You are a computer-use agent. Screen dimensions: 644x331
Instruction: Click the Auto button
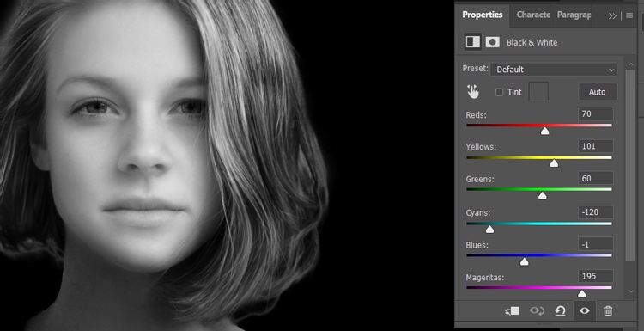click(598, 92)
